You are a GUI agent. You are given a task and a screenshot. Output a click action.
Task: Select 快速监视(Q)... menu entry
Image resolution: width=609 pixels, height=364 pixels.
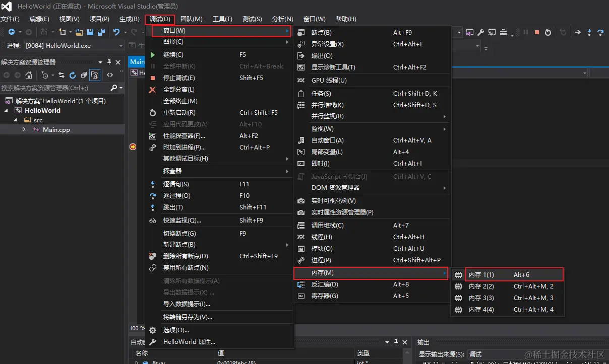tap(219, 220)
